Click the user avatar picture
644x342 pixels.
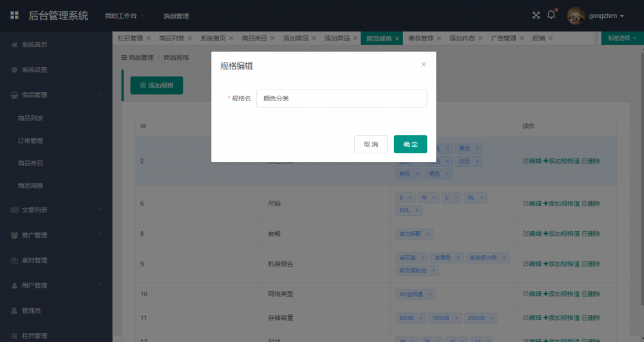(x=576, y=15)
